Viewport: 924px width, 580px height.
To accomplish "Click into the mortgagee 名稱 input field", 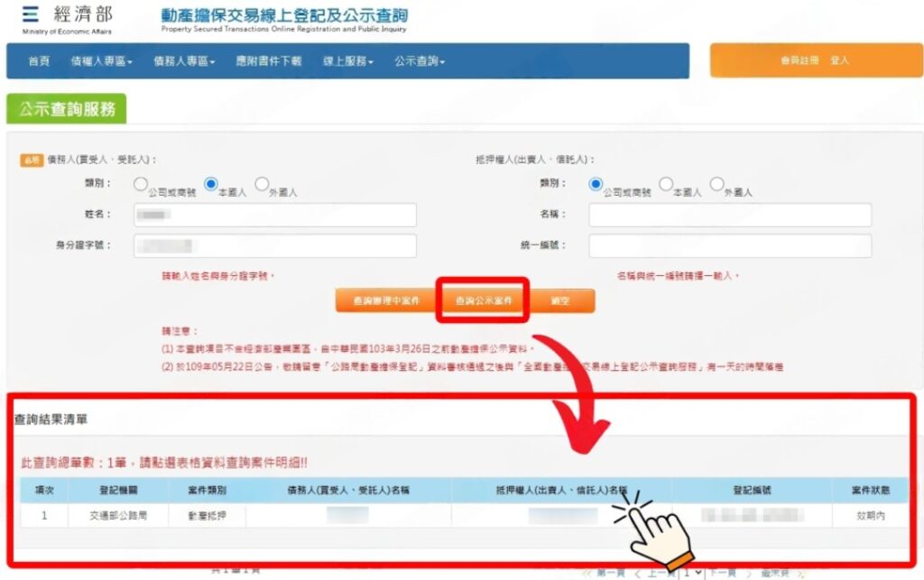I will (x=730, y=215).
